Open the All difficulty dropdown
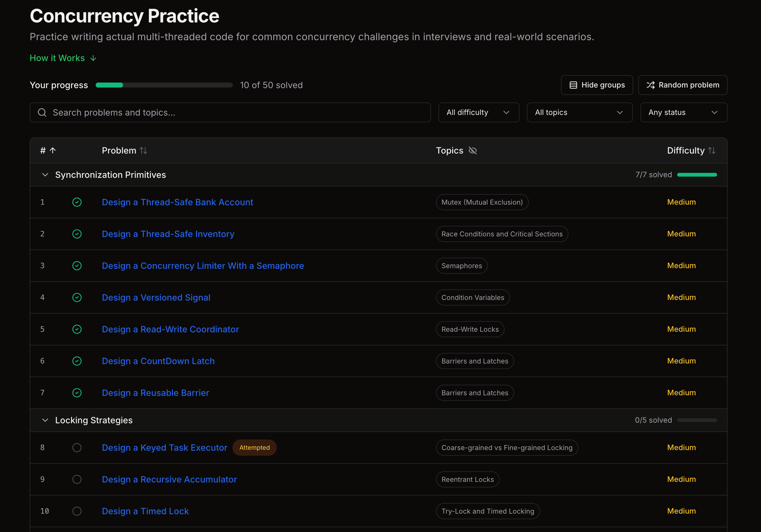 coord(479,112)
